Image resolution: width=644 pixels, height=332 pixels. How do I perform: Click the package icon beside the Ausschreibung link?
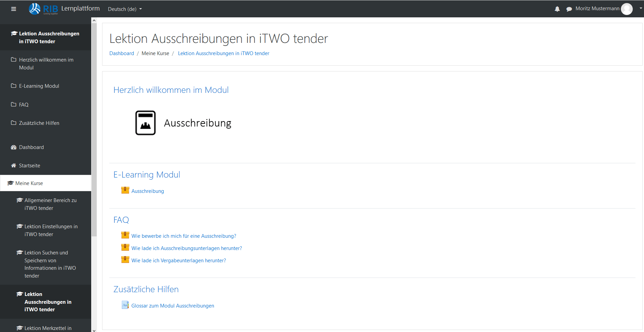click(125, 190)
